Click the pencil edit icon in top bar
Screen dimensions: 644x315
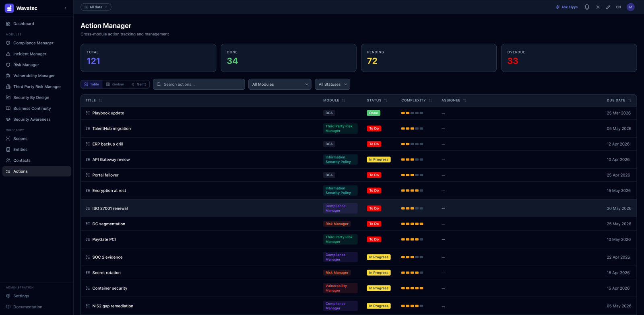(x=608, y=7)
